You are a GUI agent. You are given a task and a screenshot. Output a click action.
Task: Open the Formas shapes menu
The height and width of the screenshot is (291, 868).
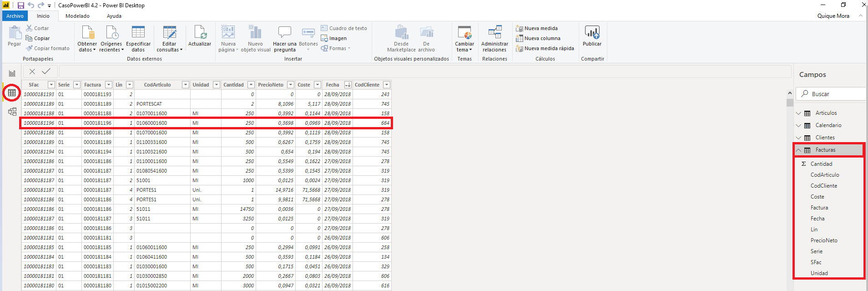[x=336, y=48]
